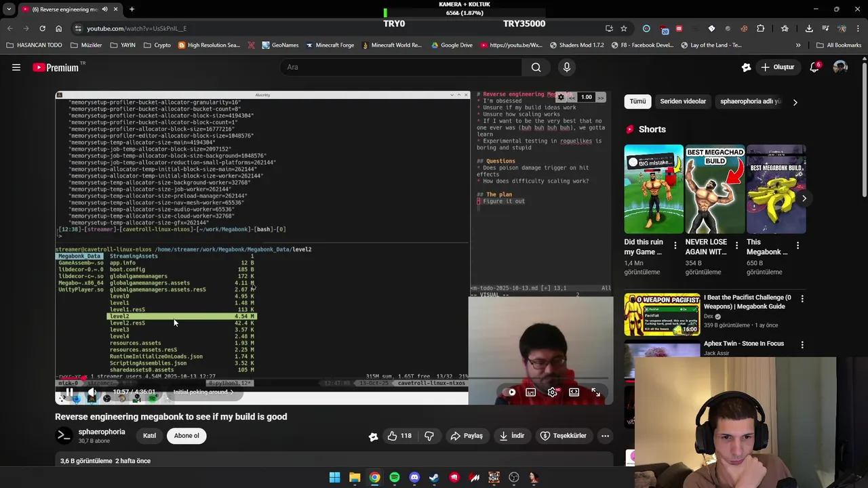Open Chrome downloads icon

click(x=809, y=28)
